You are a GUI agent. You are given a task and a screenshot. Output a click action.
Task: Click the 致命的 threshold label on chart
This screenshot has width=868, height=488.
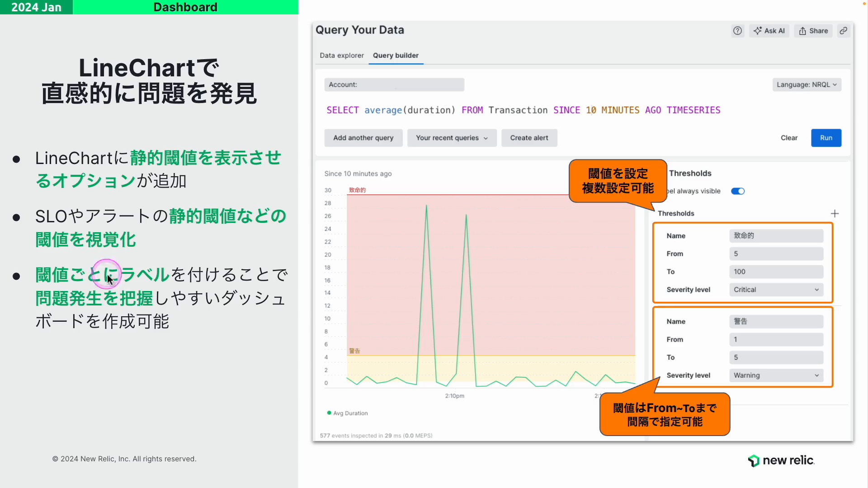357,190
